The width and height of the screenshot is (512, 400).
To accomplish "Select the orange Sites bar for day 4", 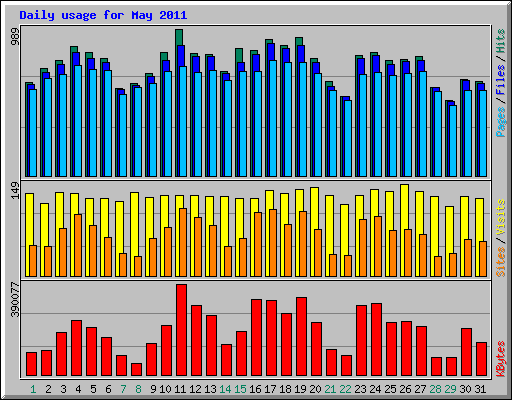I will (78, 245).
